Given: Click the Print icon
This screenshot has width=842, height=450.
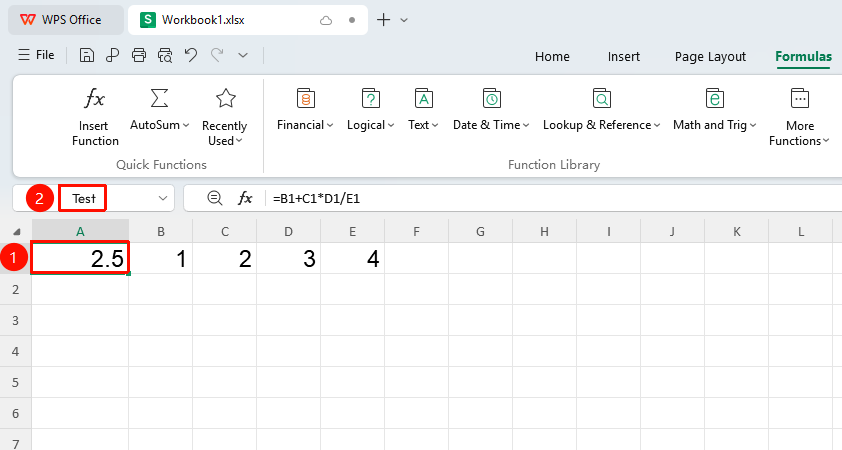Looking at the screenshot, I should pyautogui.click(x=139, y=55).
